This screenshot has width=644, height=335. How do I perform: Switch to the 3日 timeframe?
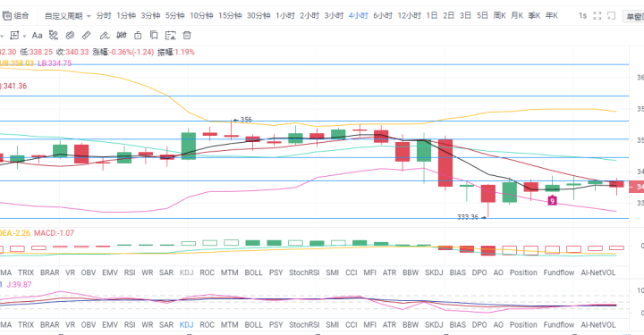(x=465, y=15)
